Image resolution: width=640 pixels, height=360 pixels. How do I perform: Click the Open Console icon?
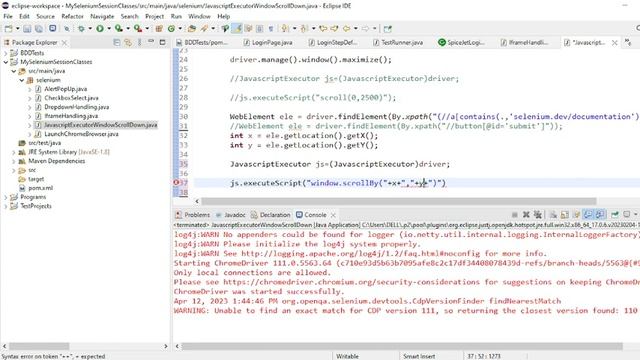tap(627, 215)
